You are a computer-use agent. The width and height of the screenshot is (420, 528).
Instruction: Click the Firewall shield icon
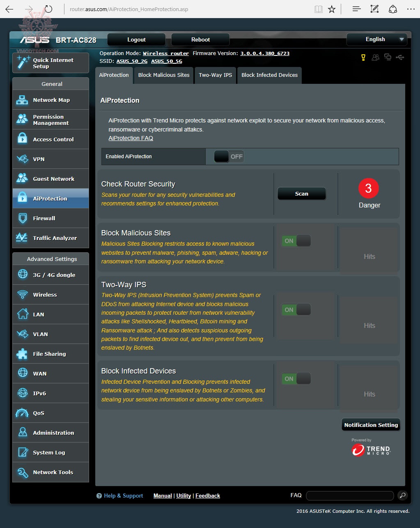click(23, 218)
